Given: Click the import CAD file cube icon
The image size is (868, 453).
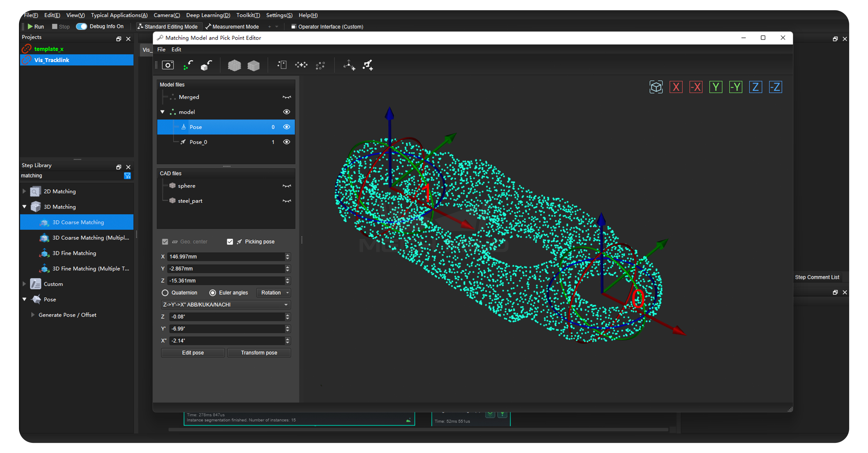Looking at the screenshot, I should tap(206, 65).
